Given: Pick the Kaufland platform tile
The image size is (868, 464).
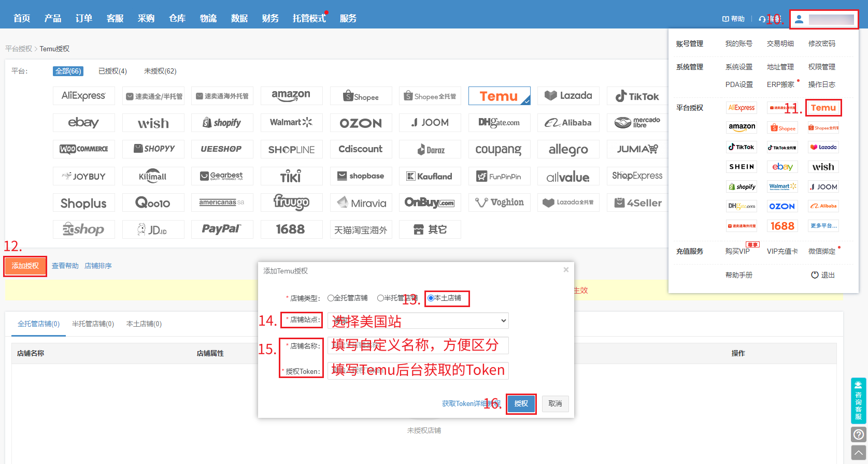Looking at the screenshot, I should pos(430,176).
